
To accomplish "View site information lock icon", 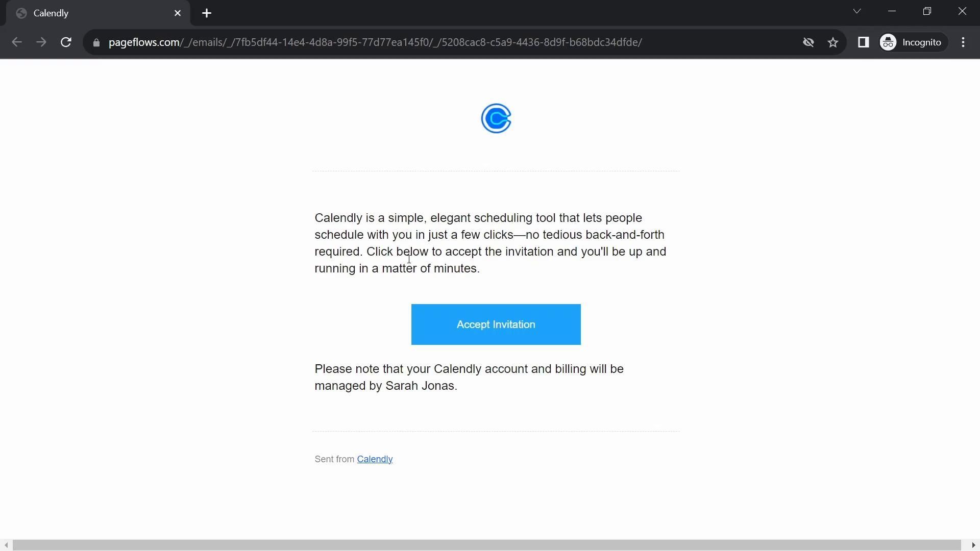I will pyautogui.click(x=96, y=43).
